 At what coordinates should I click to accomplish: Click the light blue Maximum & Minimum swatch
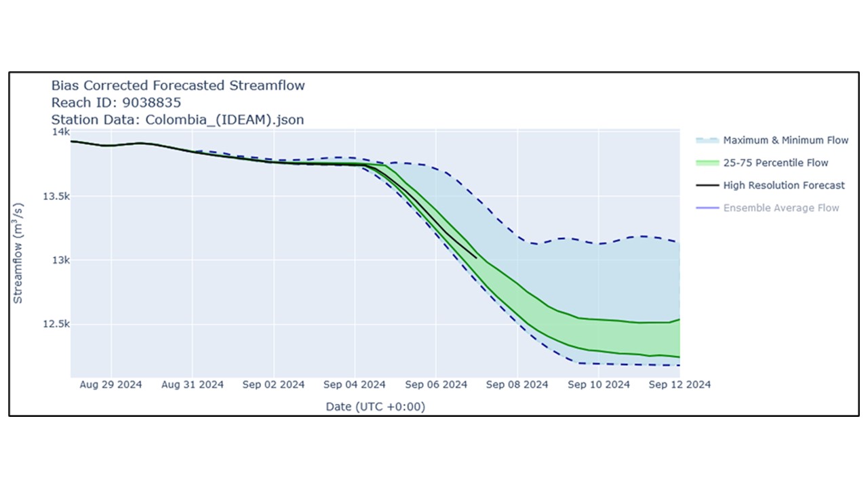pos(707,140)
